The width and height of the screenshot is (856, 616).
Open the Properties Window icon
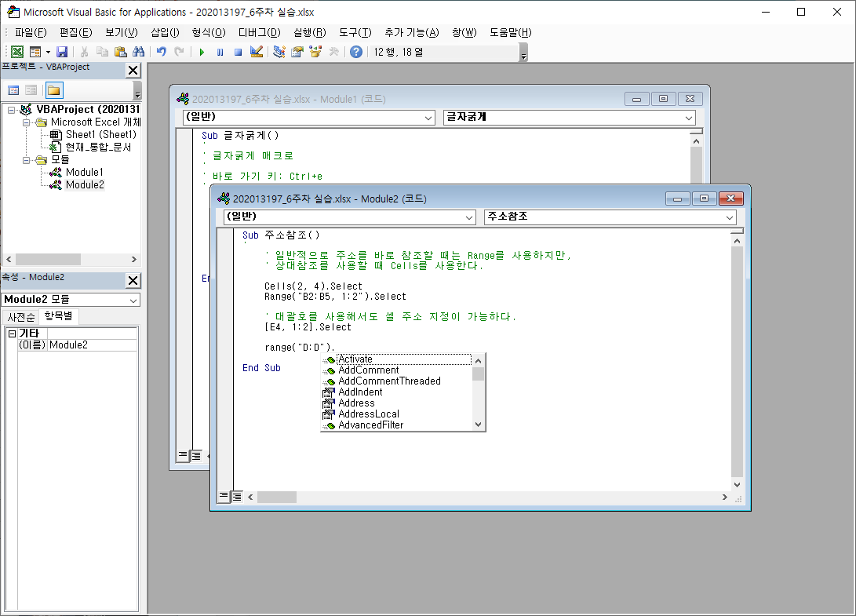click(297, 52)
